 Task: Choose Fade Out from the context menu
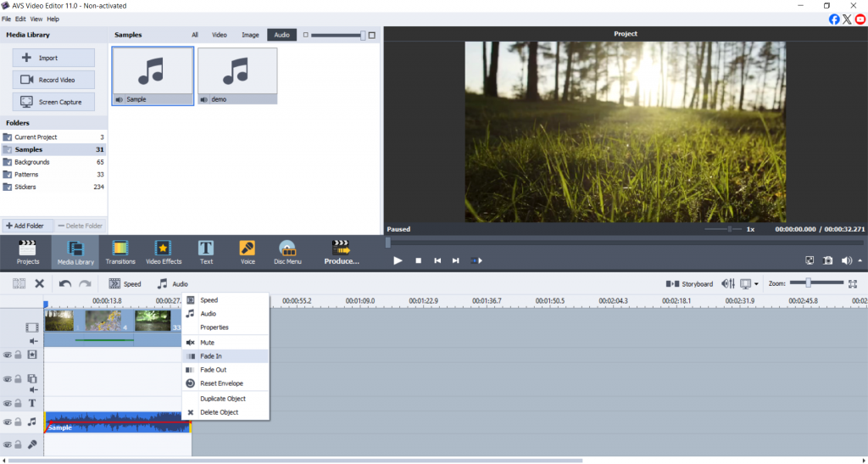pyautogui.click(x=213, y=370)
